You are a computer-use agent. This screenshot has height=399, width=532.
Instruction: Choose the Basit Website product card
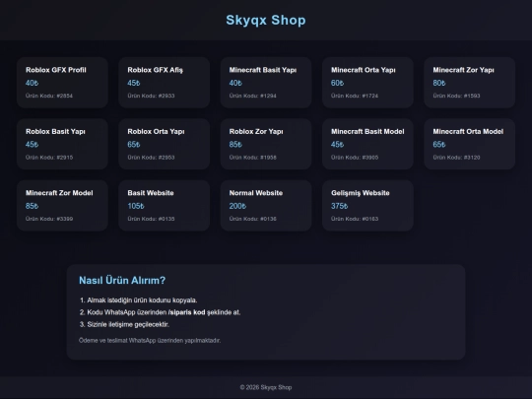coord(165,206)
